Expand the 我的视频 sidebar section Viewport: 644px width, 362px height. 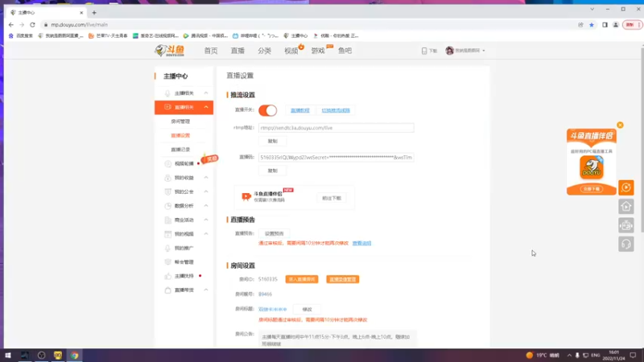(206, 234)
